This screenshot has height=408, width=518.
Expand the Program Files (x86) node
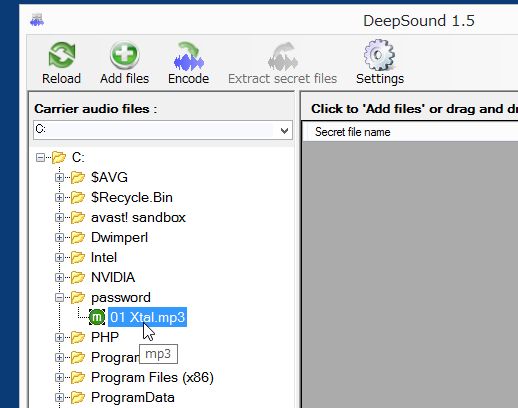click(x=59, y=377)
